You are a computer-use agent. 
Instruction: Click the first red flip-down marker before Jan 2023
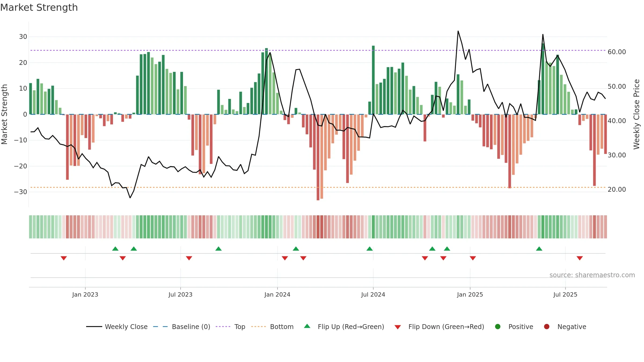coord(64,258)
